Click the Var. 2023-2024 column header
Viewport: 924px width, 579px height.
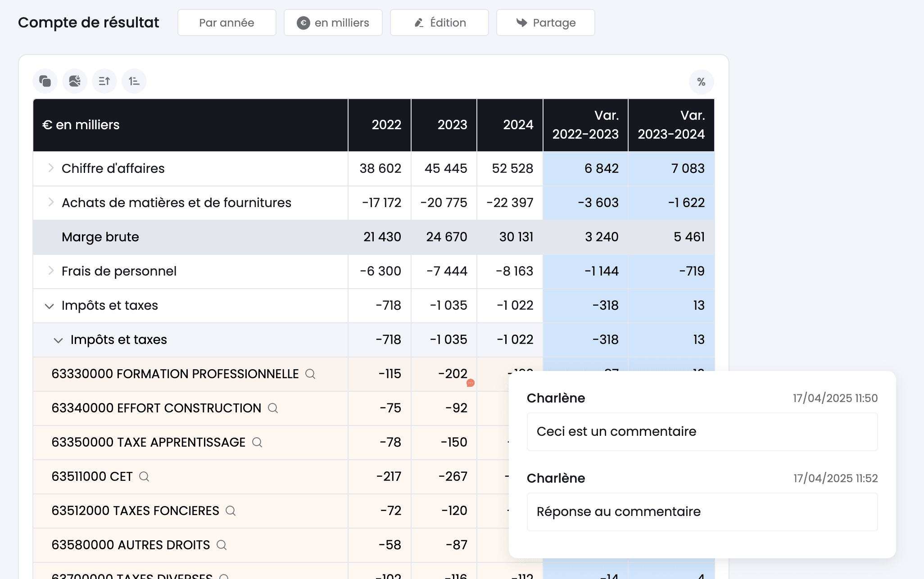coord(671,125)
